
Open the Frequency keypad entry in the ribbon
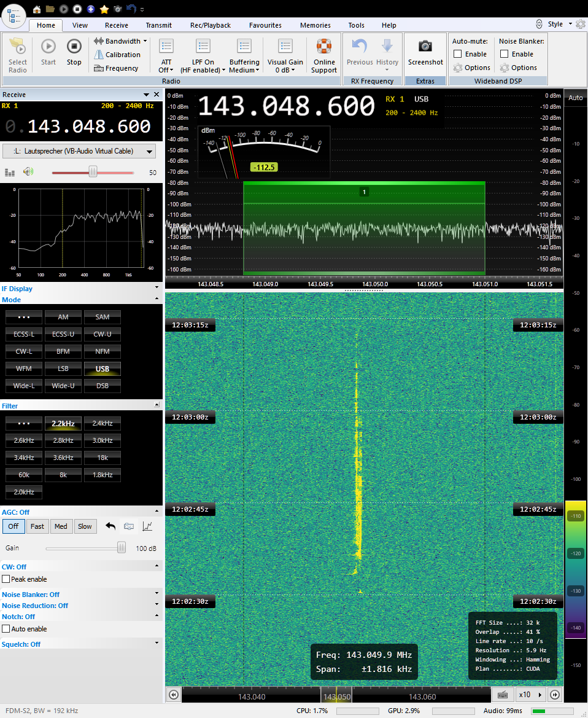click(116, 68)
